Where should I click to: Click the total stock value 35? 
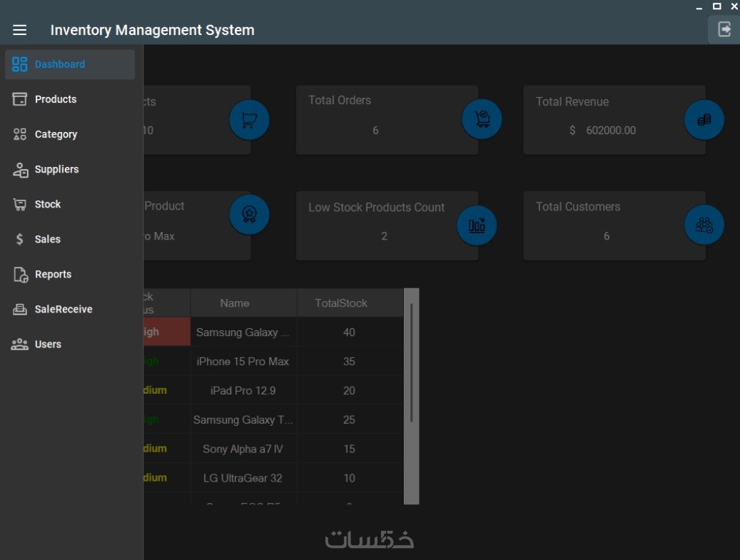[349, 362]
